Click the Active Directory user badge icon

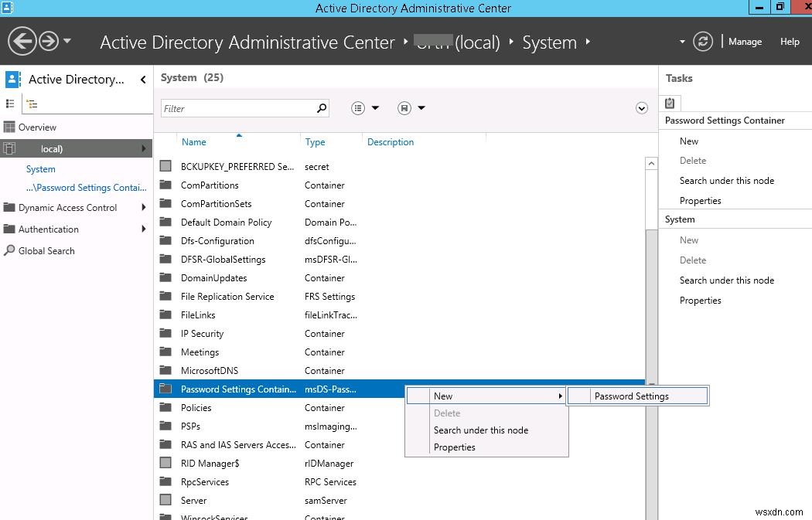[x=11, y=79]
